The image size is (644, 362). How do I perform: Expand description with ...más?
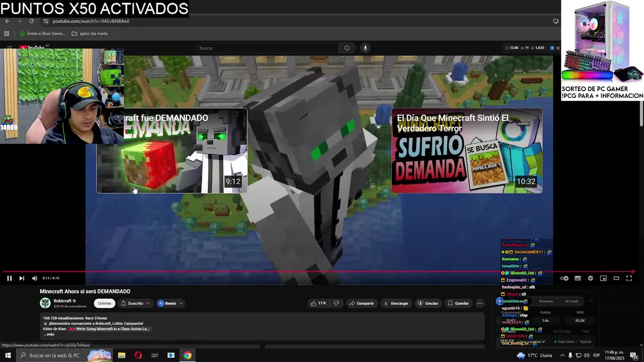click(x=49, y=334)
